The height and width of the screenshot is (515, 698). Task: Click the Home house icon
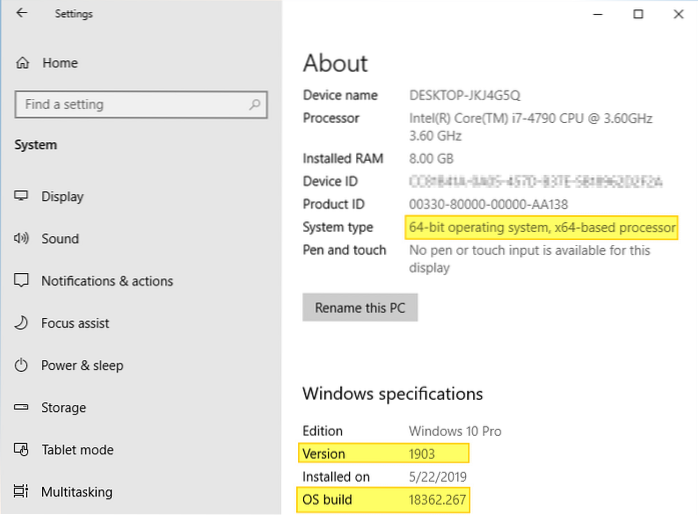point(22,63)
